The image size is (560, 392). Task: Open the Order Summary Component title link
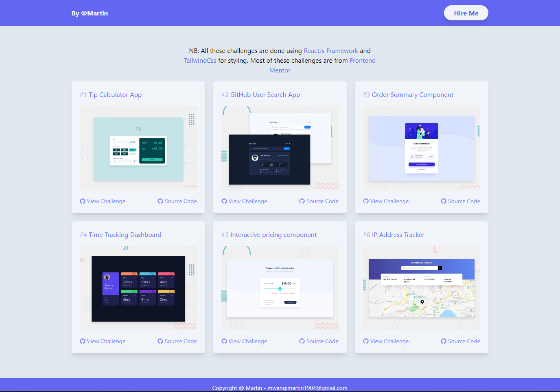(x=412, y=94)
